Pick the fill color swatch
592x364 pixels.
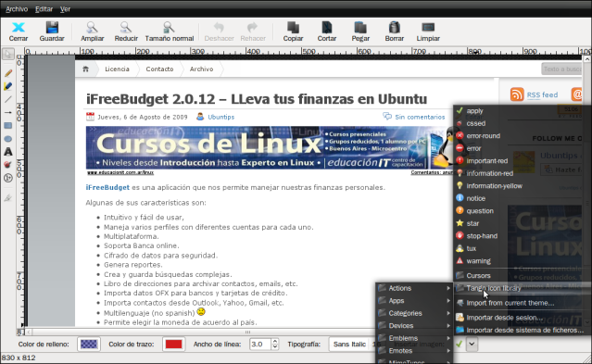89,344
